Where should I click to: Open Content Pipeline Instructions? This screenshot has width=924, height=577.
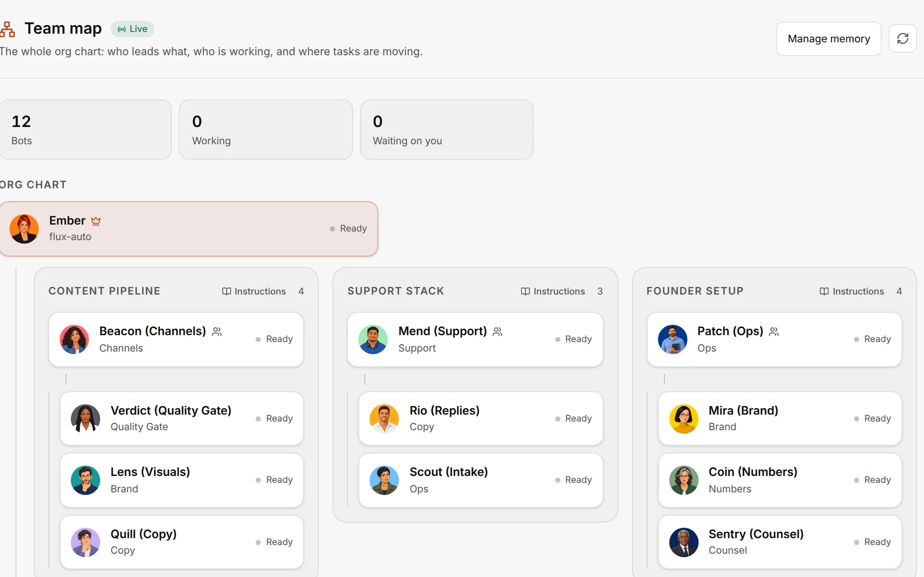[x=254, y=291]
